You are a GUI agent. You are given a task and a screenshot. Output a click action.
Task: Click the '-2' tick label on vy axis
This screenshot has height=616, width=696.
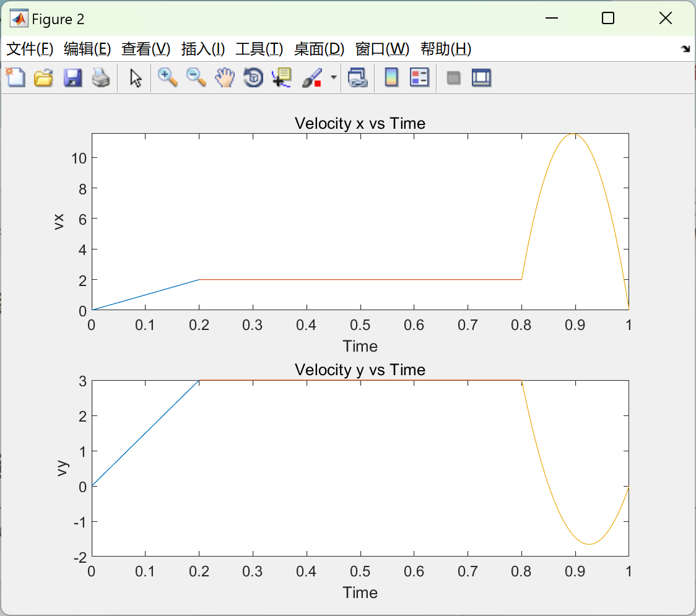[x=80, y=557]
